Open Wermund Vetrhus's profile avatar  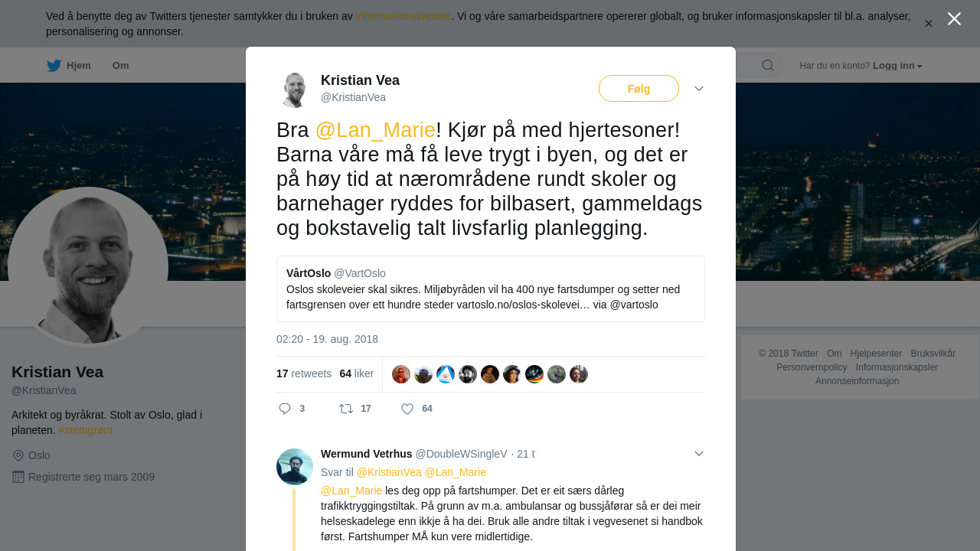(x=295, y=467)
